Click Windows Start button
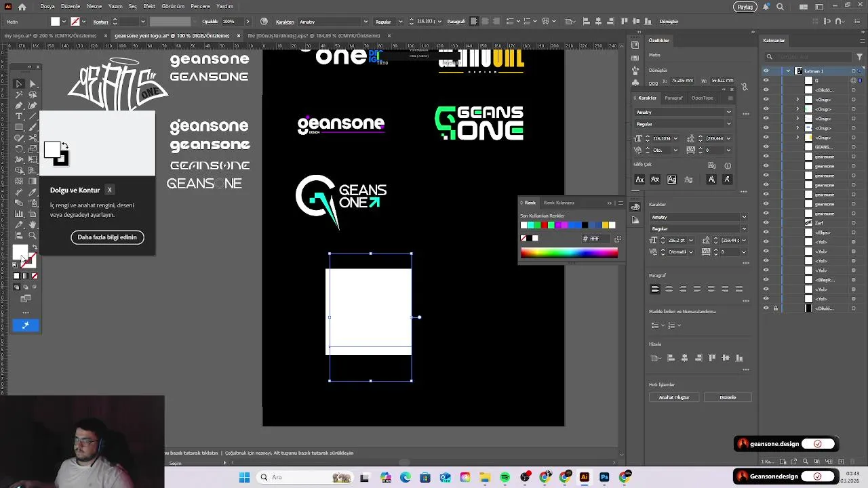868x488 pixels. coord(244,478)
